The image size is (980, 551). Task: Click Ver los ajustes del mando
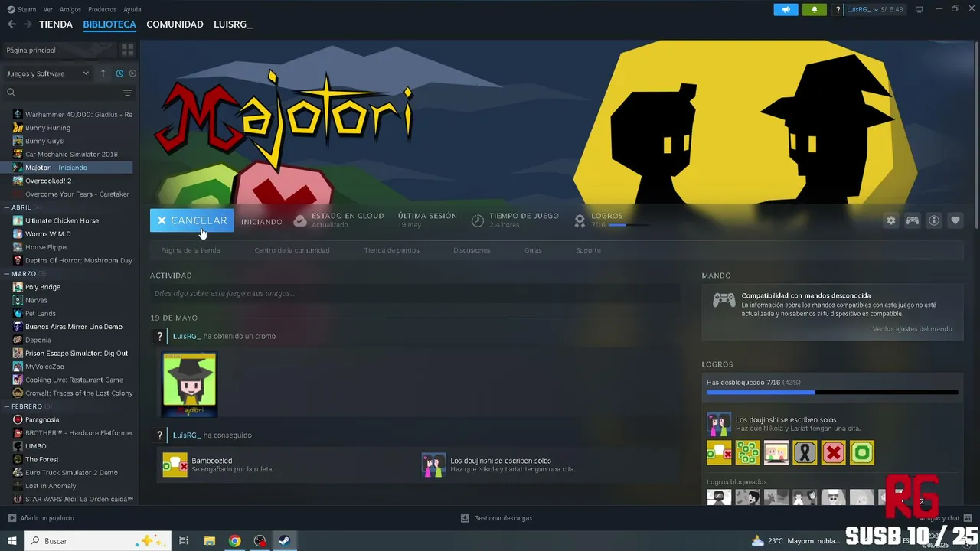coord(913,329)
